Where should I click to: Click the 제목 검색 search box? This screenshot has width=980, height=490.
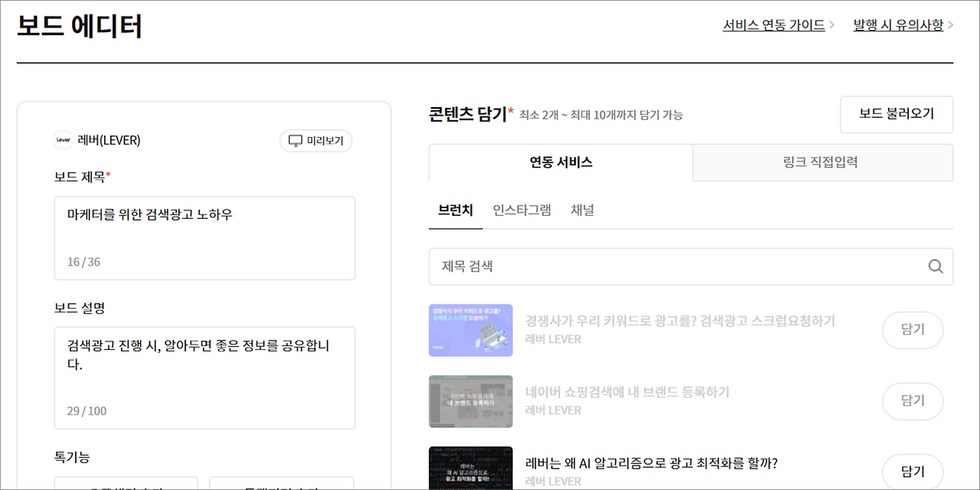674,266
